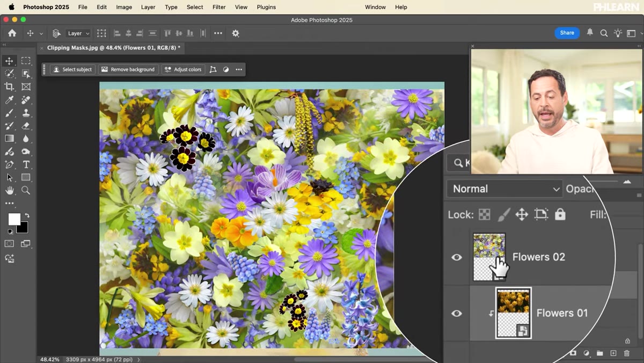Select the Hand tool
Image resolution: width=644 pixels, height=363 pixels.
(9, 190)
